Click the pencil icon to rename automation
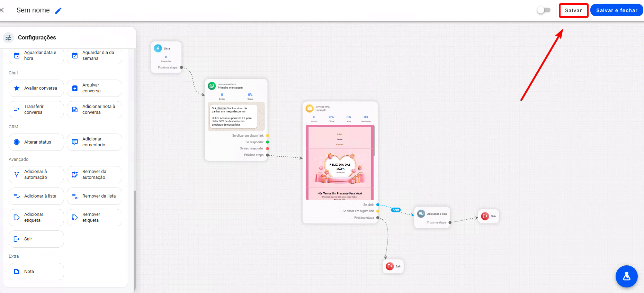The image size is (644, 293). coord(59,10)
